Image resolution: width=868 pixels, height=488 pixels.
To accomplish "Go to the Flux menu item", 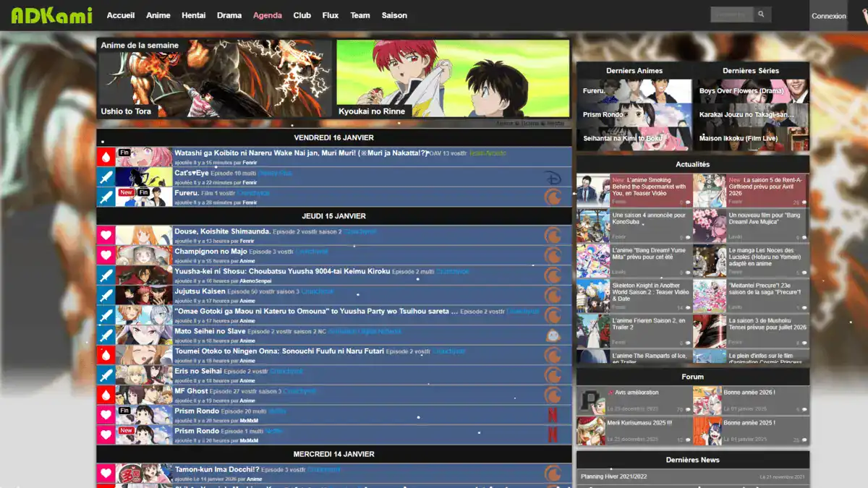I will (331, 15).
